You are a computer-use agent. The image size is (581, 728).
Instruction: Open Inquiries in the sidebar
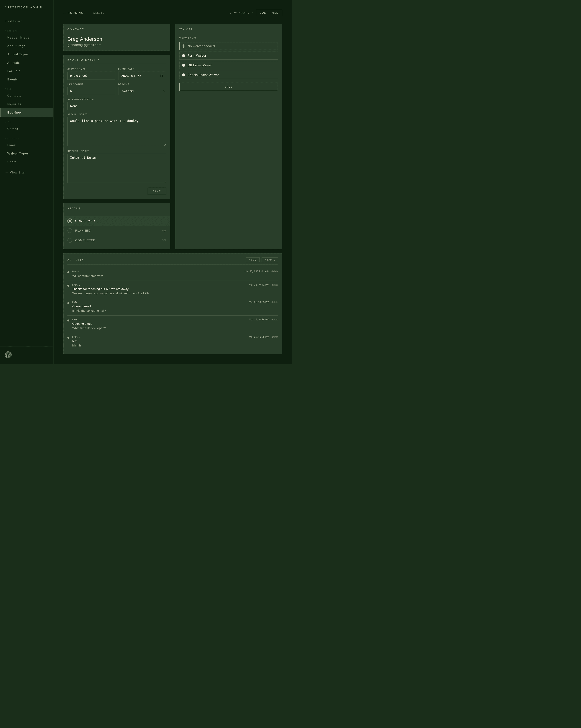(14, 104)
